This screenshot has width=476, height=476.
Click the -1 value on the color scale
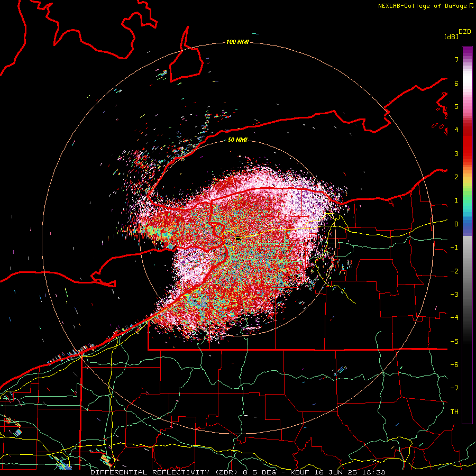click(454, 248)
